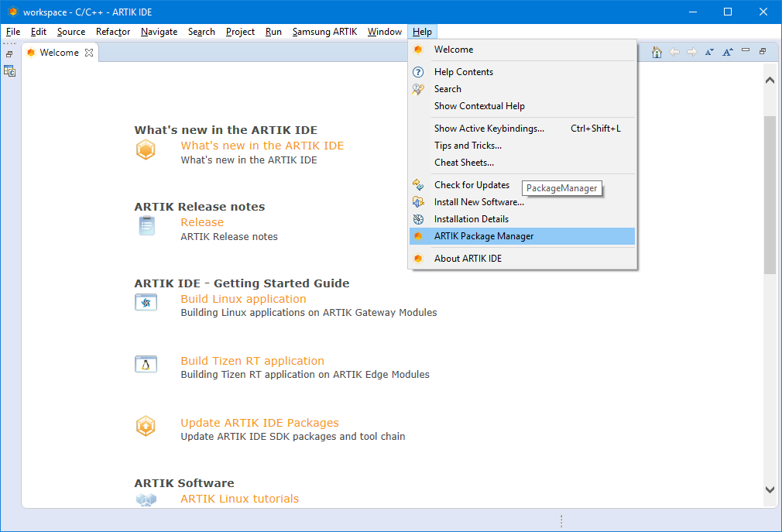Click the Build Tizen RT application icon
782x532 pixels.
[x=146, y=364]
